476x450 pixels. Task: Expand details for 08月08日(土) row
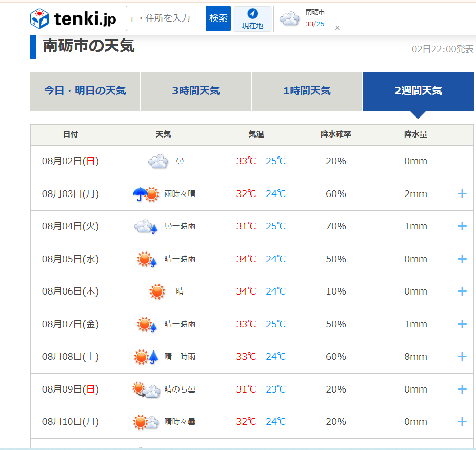pyautogui.click(x=462, y=357)
